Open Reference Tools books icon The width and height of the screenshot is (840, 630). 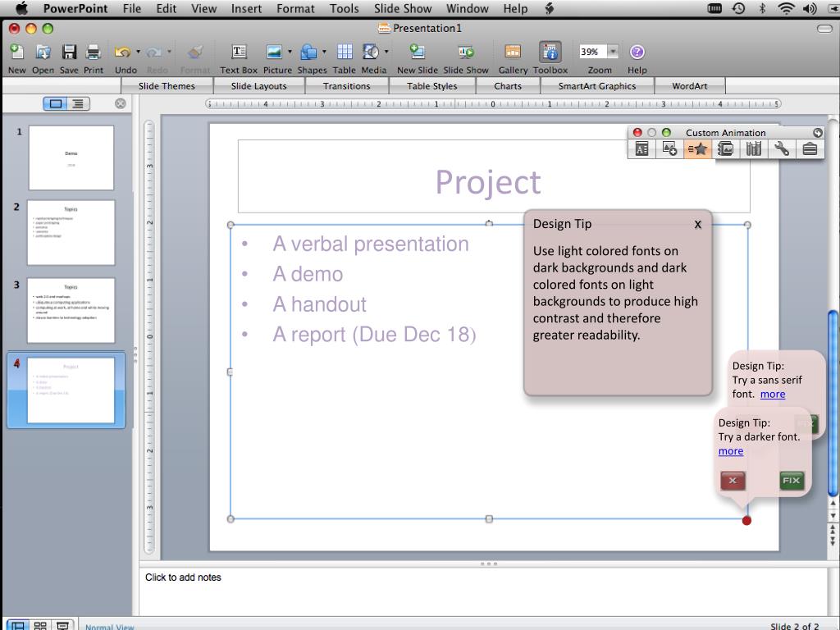click(754, 149)
